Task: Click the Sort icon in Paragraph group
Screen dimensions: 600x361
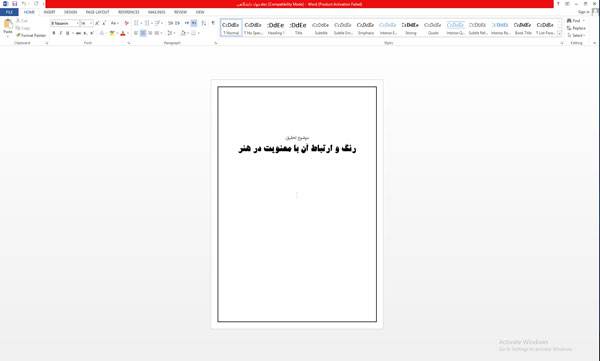Action: 204,23
